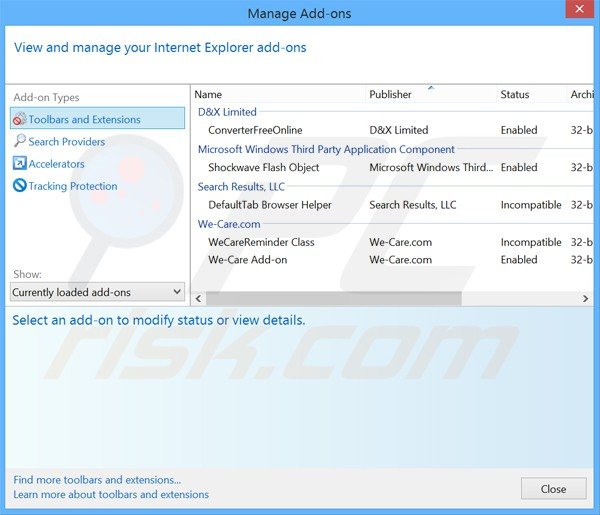This screenshot has width=600, height=515.
Task: Click Microsoft Windows Third... publisher cell
Action: (x=431, y=167)
